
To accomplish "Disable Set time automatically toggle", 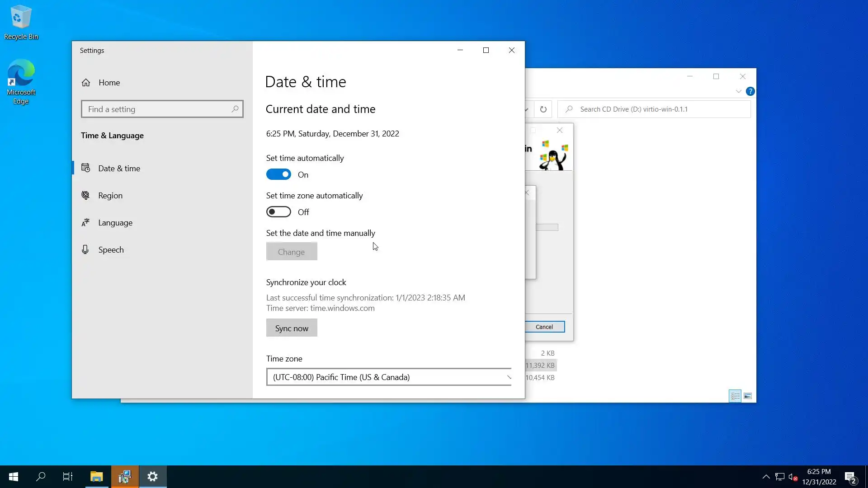I will coord(278,175).
